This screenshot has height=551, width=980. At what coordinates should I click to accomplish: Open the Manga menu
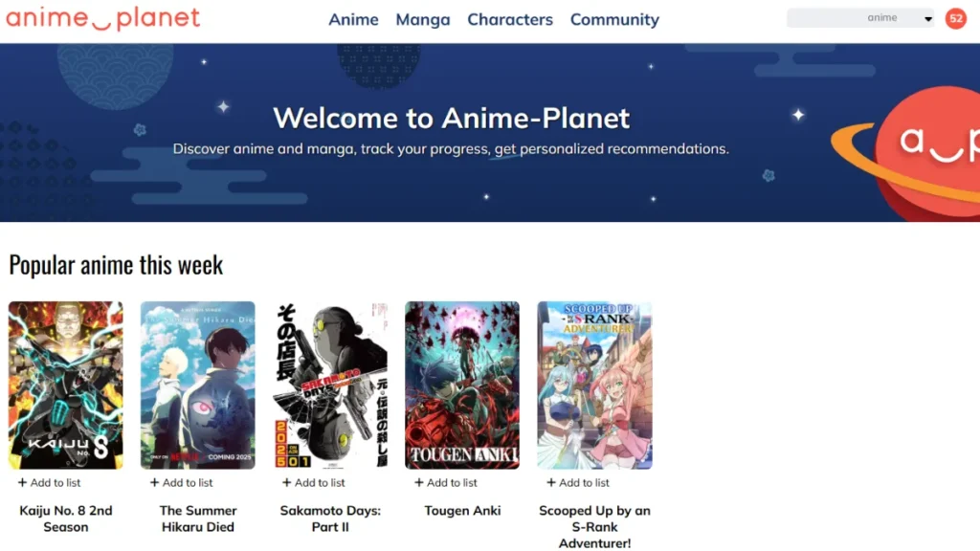click(422, 19)
